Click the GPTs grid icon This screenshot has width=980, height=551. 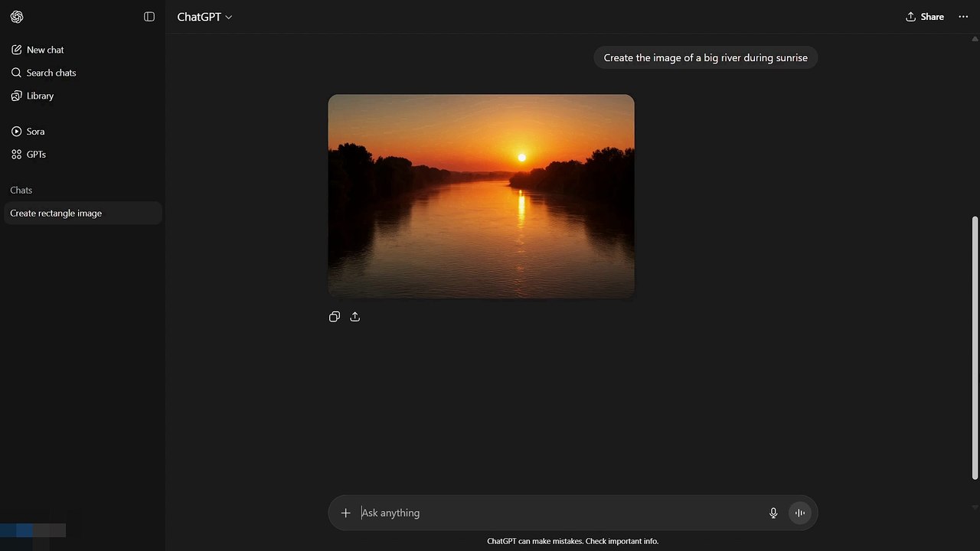(16, 155)
